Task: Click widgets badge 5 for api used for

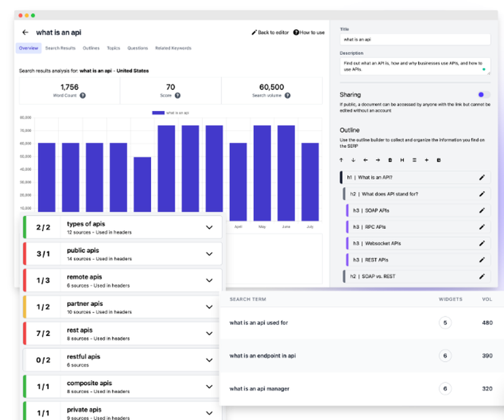Action: coord(445,323)
